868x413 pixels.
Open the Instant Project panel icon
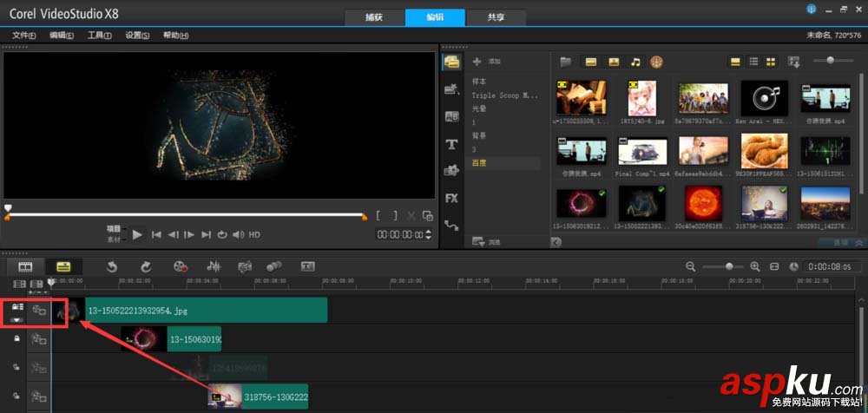pyautogui.click(x=451, y=89)
